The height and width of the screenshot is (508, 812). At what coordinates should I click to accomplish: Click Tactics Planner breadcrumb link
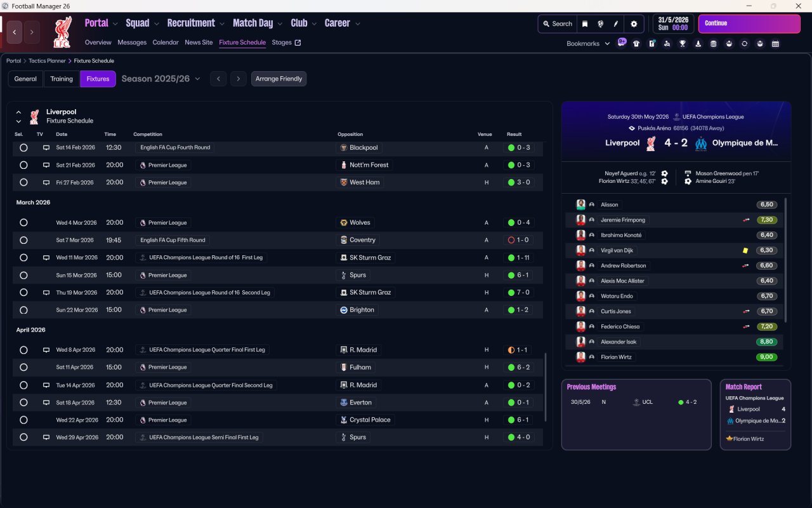(47, 61)
